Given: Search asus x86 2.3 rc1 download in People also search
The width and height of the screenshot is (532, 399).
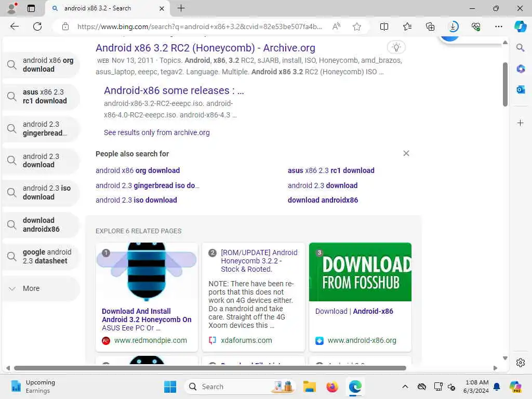Looking at the screenshot, I should point(331,170).
